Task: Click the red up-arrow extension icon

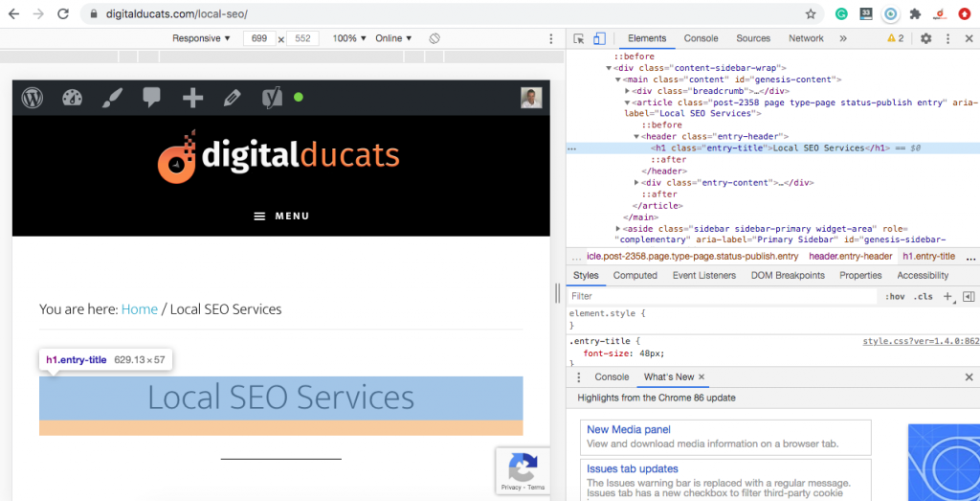Action: (x=965, y=13)
